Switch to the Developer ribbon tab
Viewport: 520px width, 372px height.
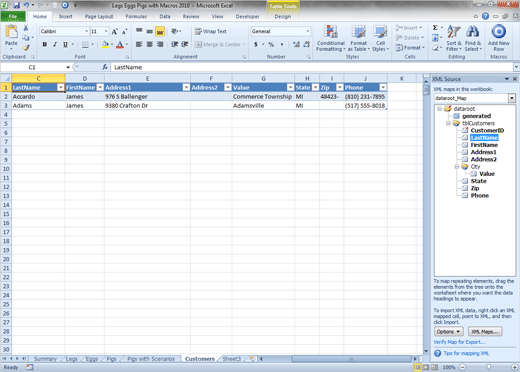coord(247,16)
